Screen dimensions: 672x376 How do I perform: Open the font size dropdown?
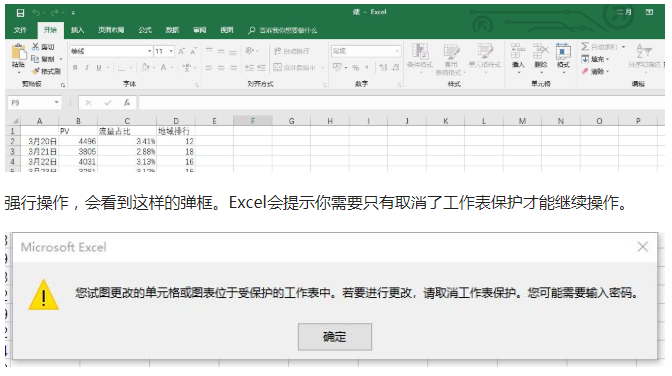point(171,51)
